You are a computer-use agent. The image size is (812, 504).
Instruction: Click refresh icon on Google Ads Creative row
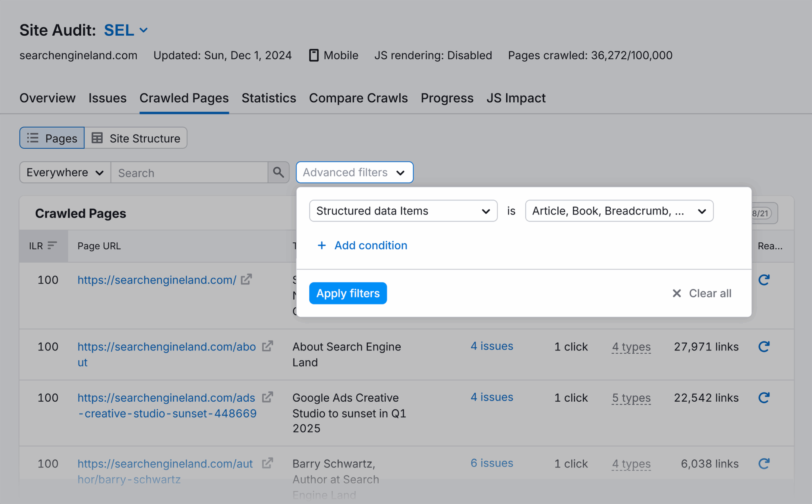[x=763, y=397]
